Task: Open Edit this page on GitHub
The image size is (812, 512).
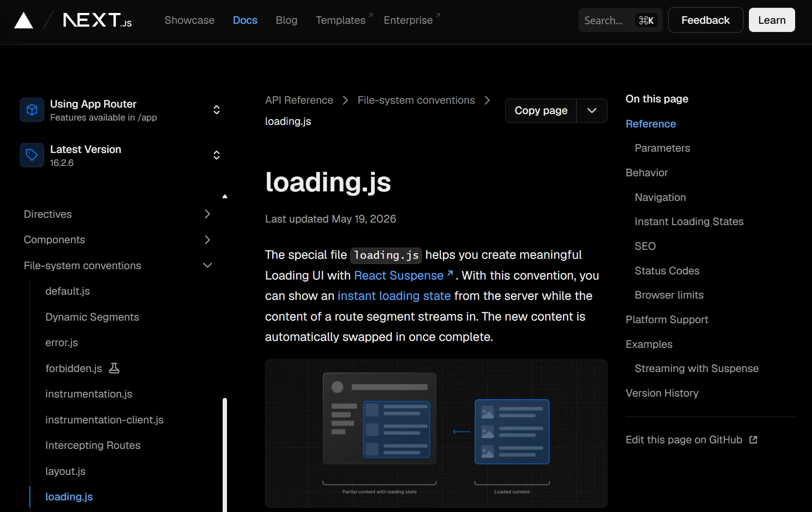Action: click(x=691, y=440)
